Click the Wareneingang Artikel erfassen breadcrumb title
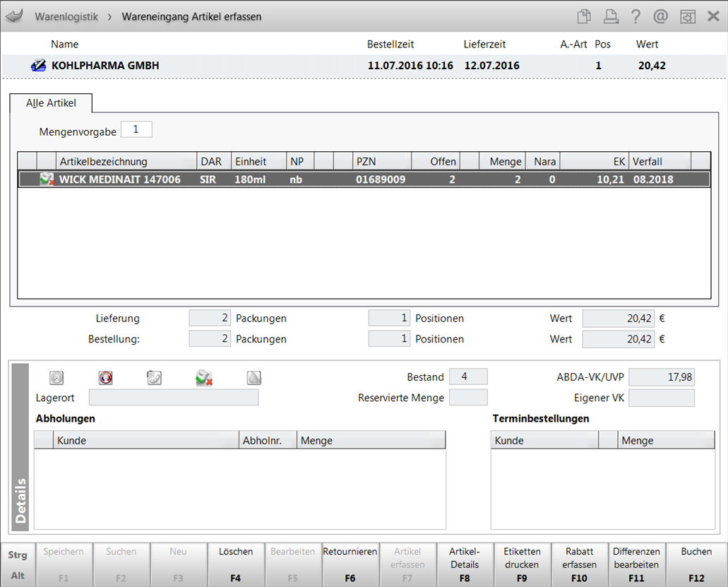Screen dimensions: 728x587 click(x=191, y=17)
